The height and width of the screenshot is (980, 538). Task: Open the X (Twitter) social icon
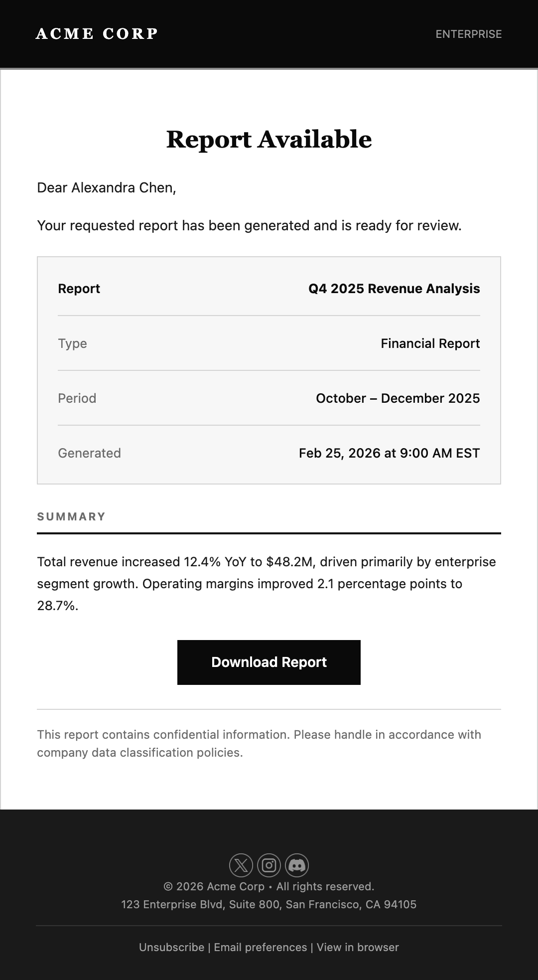tap(241, 865)
